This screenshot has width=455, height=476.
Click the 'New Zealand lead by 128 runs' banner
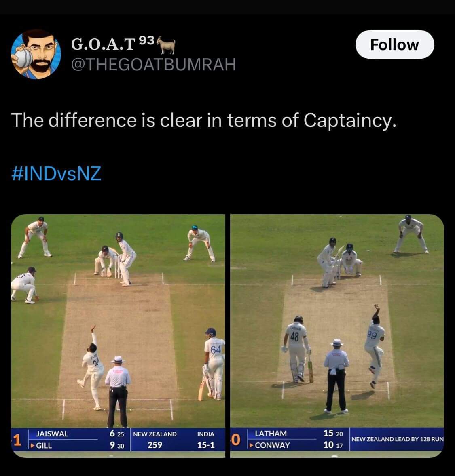(397, 439)
